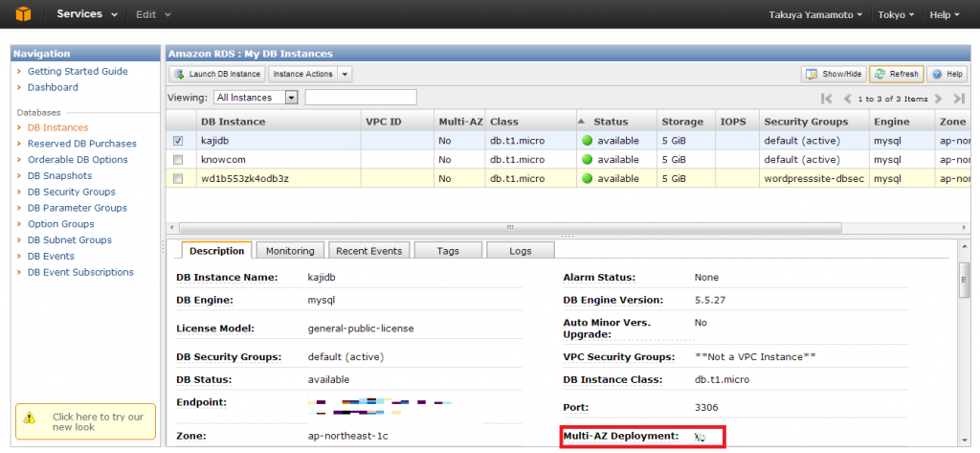Viewport: 980px width, 453px height.
Task: Go to previous page of items
Action: point(848,99)
